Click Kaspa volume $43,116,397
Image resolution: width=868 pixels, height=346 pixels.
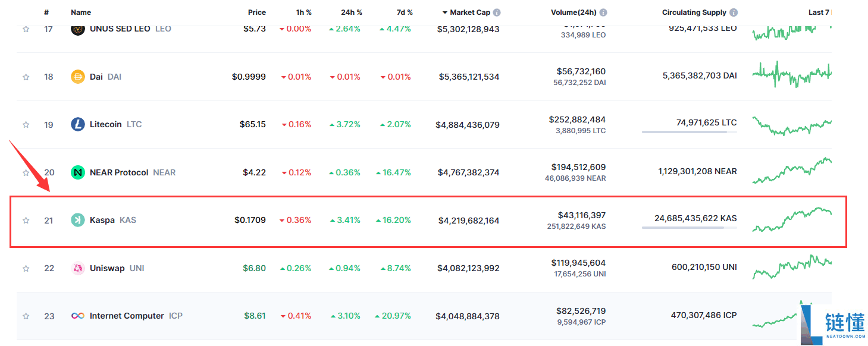pos(582,215)
